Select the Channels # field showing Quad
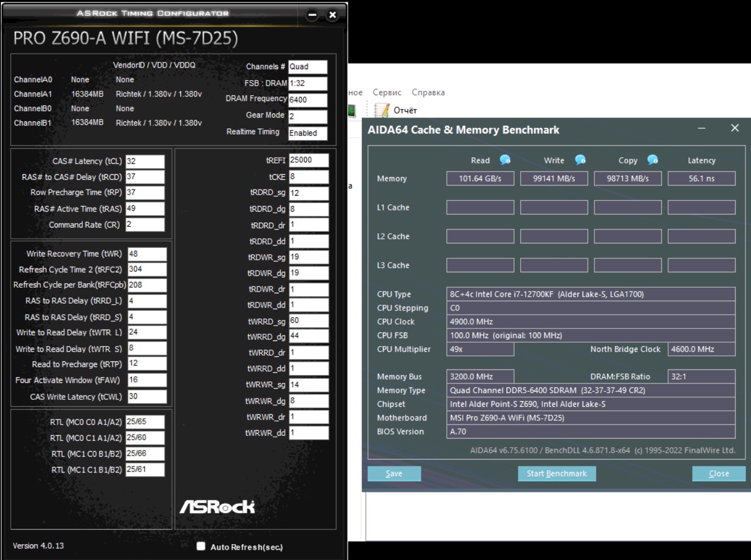This screenshot has height=560, width=751. 307,67
